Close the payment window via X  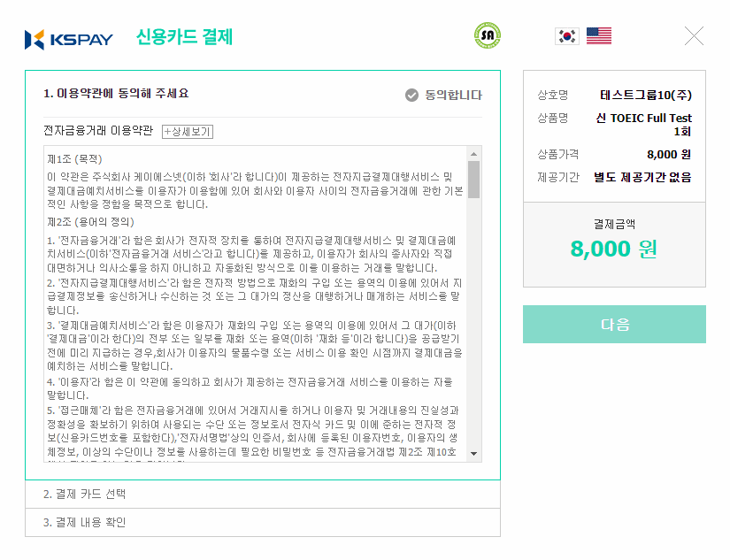pyautogui.click(x=694, y=36)
